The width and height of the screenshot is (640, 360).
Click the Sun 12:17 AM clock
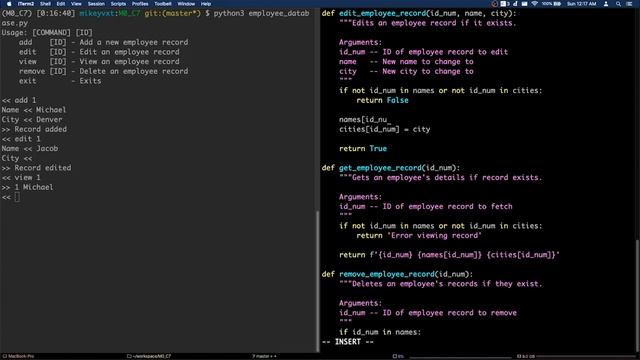pos(582,4)
